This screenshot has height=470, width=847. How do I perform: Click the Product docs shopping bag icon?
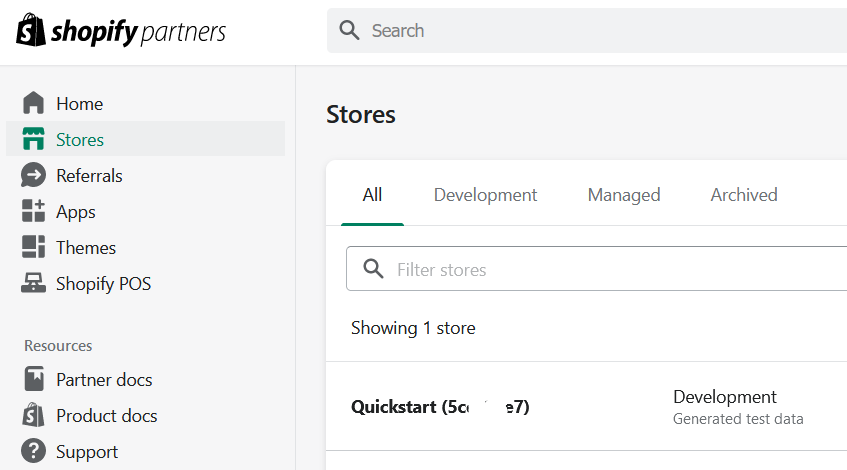click(34, 416)
